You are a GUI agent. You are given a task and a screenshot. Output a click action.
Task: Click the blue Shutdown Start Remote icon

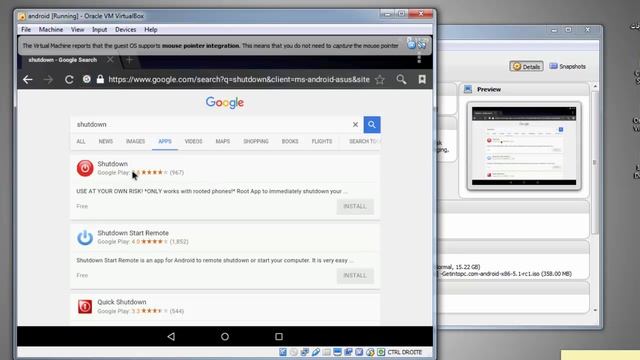coord(85,238)
